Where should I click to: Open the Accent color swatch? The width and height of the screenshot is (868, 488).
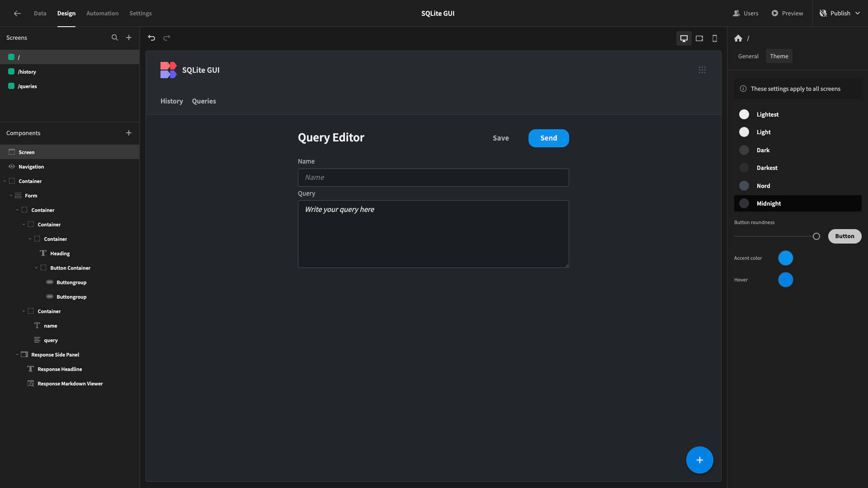coord(786,258)
